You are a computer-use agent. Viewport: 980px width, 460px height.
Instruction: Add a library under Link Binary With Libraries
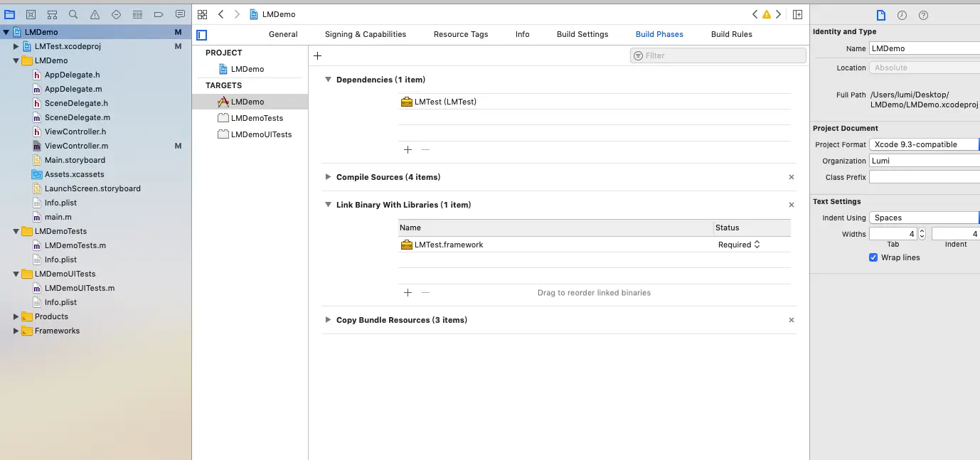[x=408, y=292]
